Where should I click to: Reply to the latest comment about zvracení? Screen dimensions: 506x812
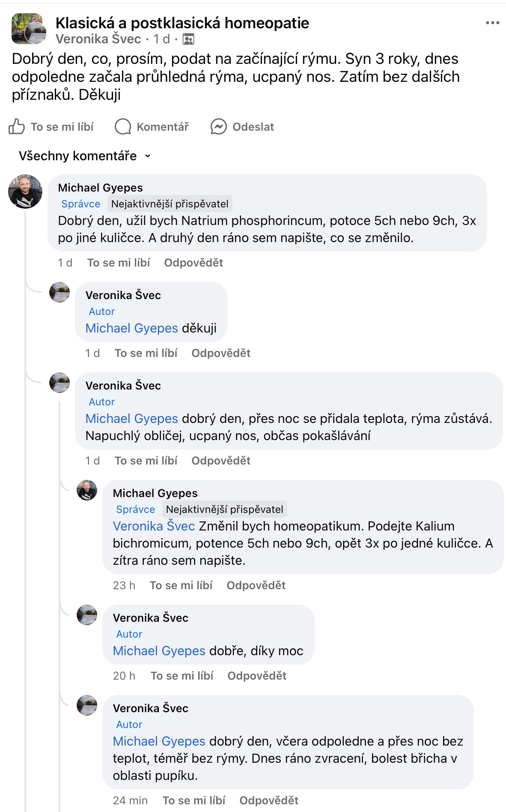click(269, 800)
